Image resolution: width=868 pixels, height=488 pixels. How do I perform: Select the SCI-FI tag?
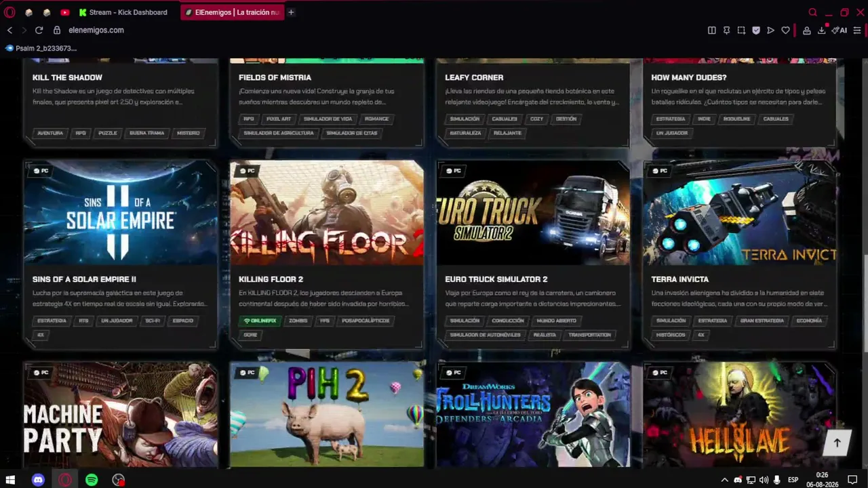pos(153,321)
